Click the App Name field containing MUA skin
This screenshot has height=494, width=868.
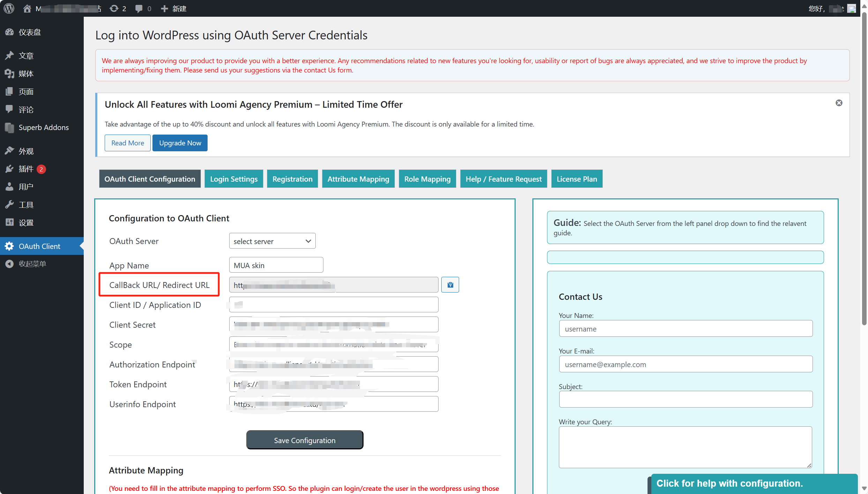[x=276, y=265]
